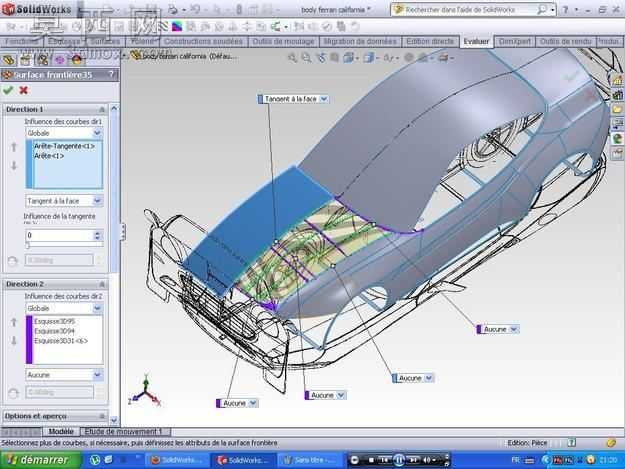Viewport: 625px width, 469px height.
Task: Switch to Sans titre taskbar window
Action: tap(311, 460)
